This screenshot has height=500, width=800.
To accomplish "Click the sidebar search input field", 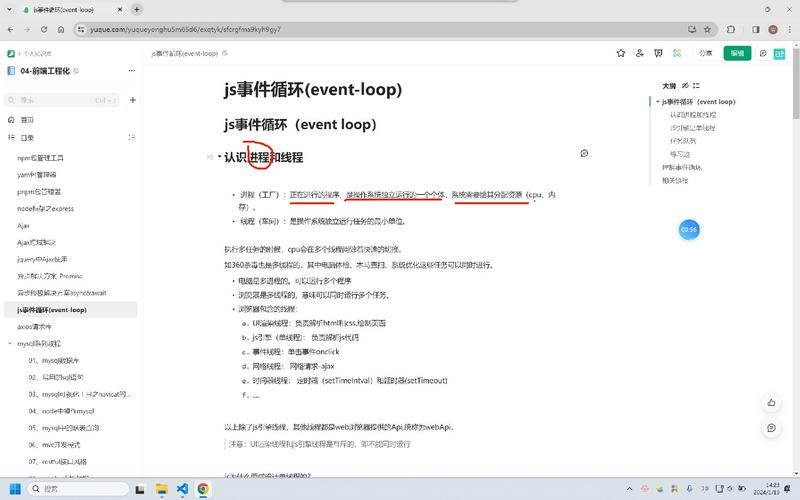I will [x=61, y=100].
